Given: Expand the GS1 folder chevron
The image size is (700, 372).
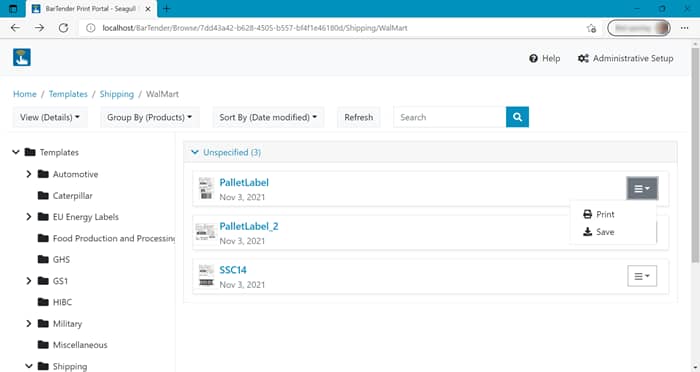Looking at the screenshot, I should click(x=29, y=280).
